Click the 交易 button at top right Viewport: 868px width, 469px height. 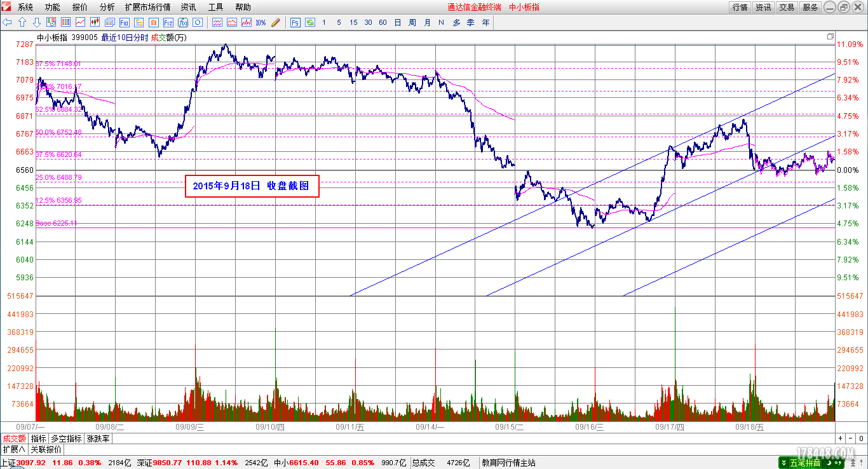[x=787, y=7]
